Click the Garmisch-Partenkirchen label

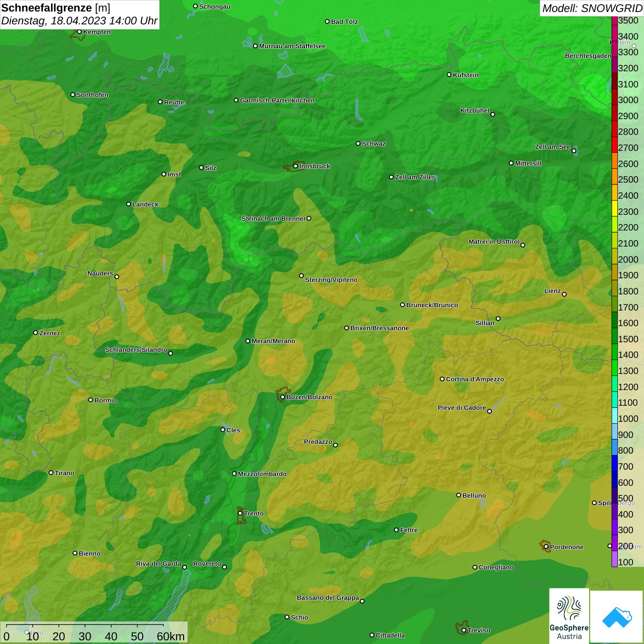pyautogui.click(x=277, y=100)
